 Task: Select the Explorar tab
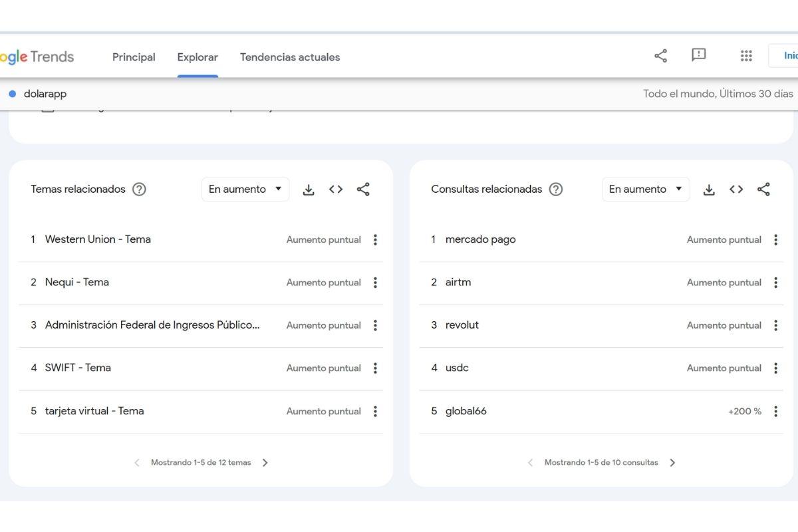pyautogui.click(x=198, y=57)
